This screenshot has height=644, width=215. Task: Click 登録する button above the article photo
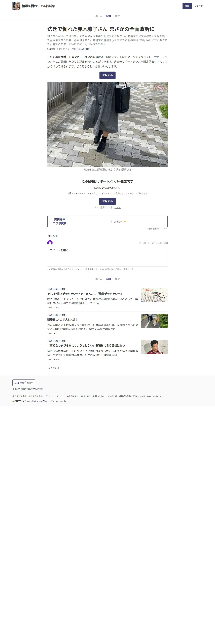coord(107,75)
